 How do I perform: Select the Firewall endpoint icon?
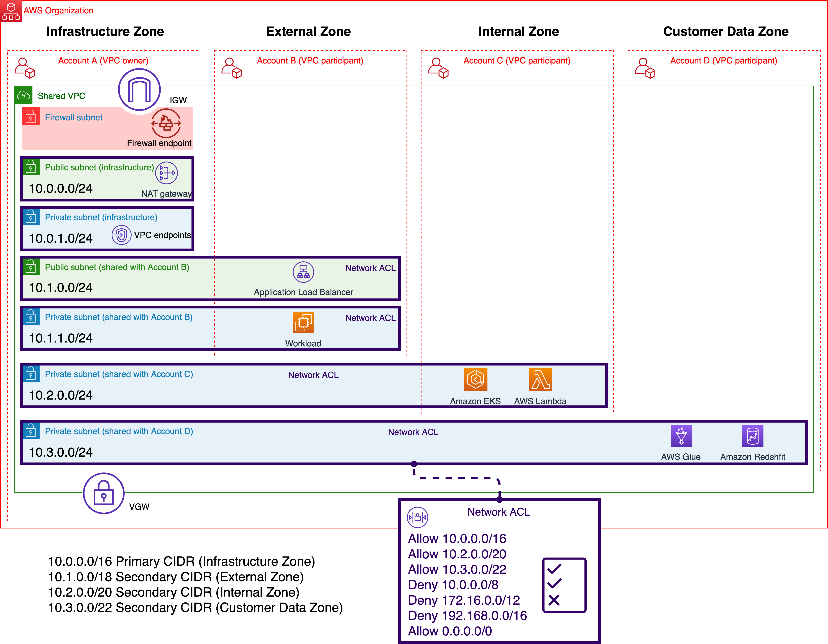point(166,123)
